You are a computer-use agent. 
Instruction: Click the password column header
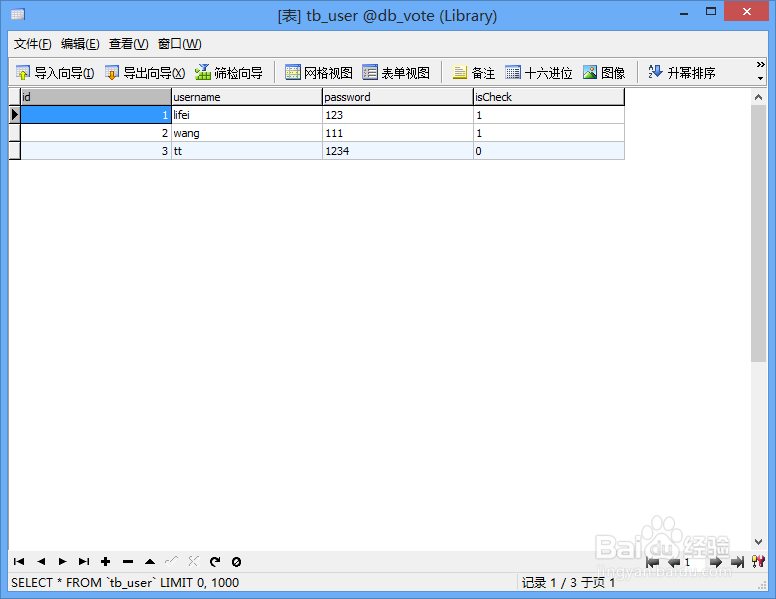(398, 97)
